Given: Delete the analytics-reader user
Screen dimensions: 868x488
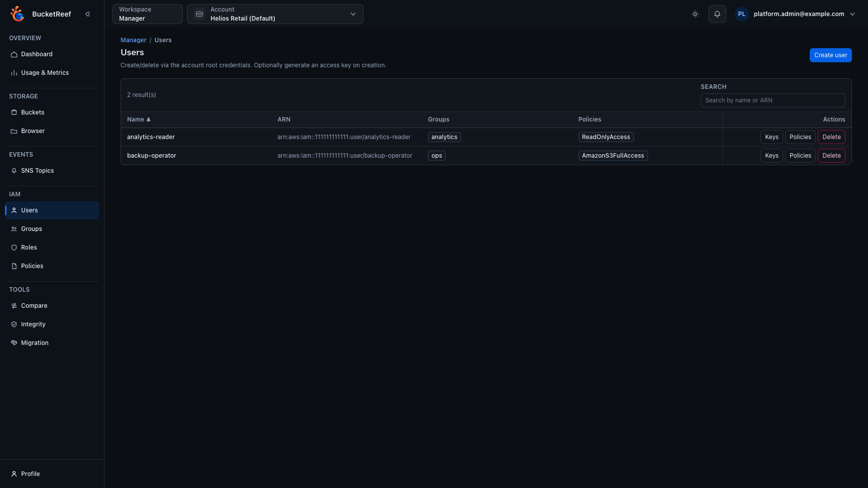Looking at the screenshot, I should [831, 137].
